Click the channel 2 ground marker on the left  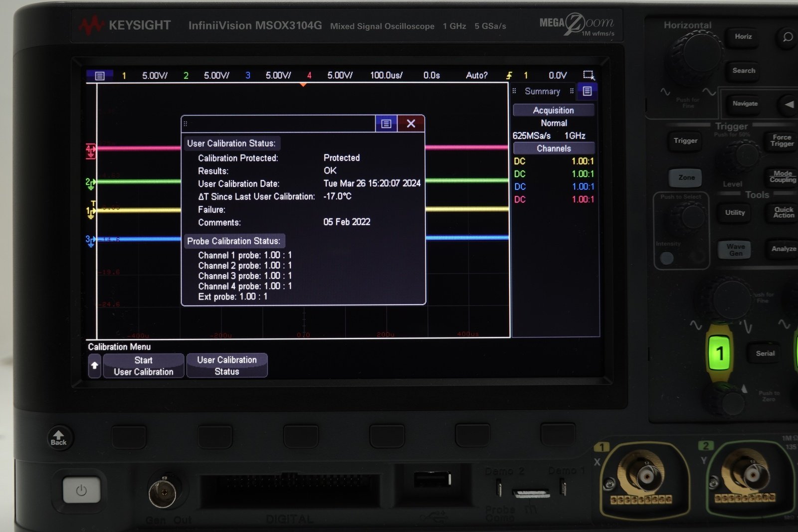(90, 183)
